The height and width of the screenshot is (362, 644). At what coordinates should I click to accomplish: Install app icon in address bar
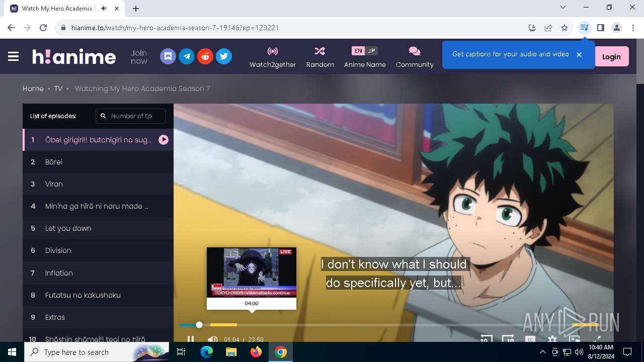tap(532, 28)
